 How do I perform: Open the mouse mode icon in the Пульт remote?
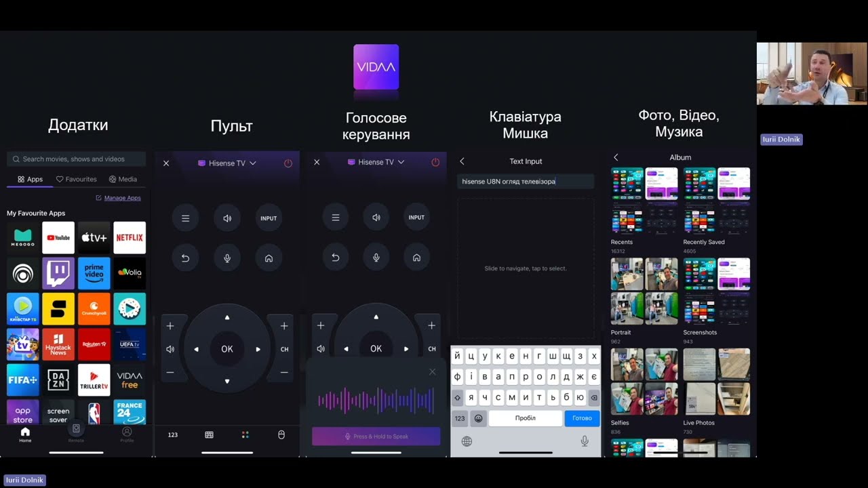coord(281,434)
